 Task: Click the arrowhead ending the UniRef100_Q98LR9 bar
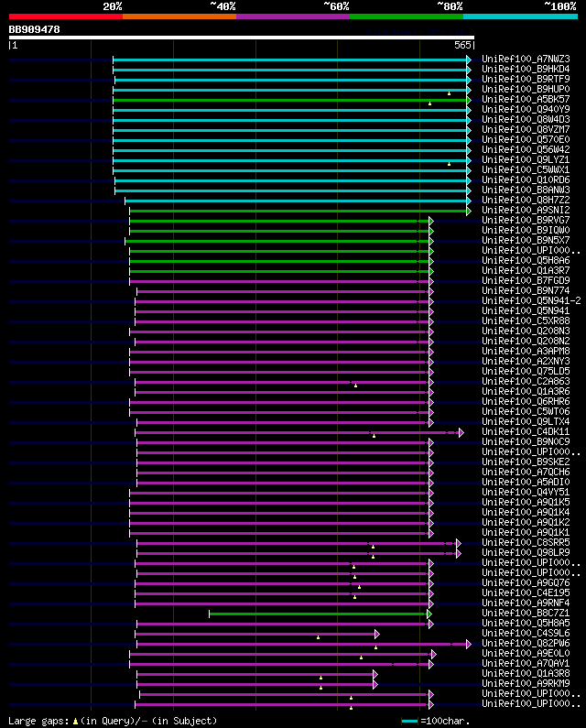point(459,553)
